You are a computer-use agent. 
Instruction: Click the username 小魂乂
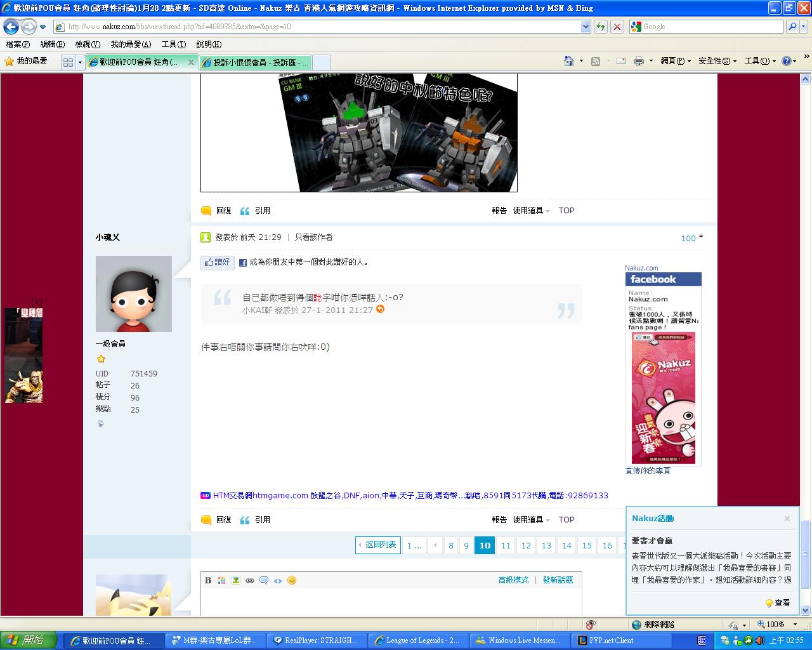click(108, 237)
